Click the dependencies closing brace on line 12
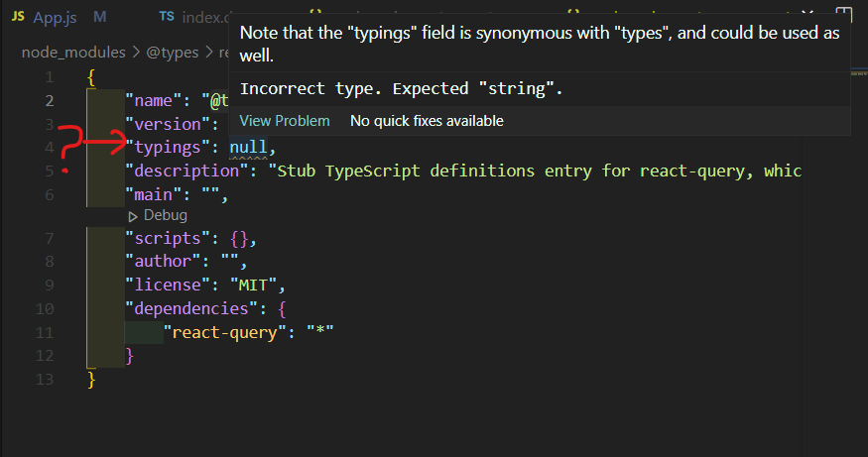The height and width of the screenshot is (457, 868). (130, 356)
